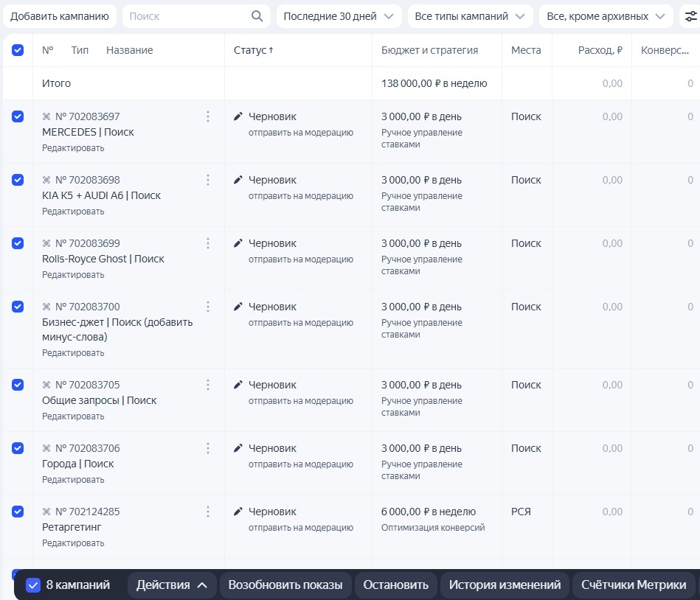Click Возобновить показы in bottom bar
700x600 pixels.
pyautogui.click(x=285, y=585)
